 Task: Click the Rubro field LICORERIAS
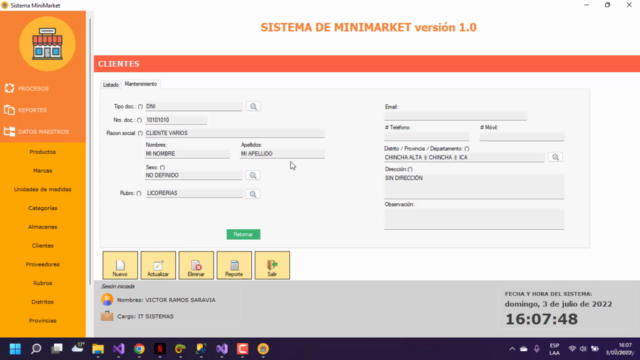(x=194, y=193)
